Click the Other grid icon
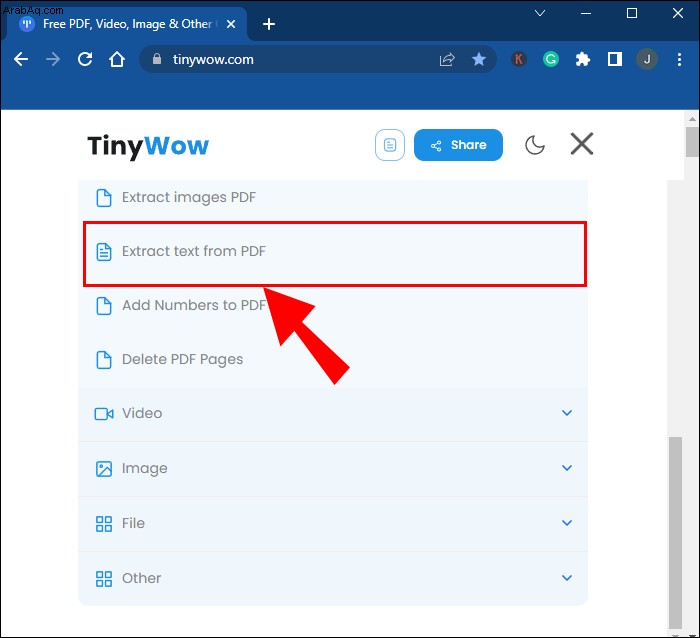 point(104,579)
